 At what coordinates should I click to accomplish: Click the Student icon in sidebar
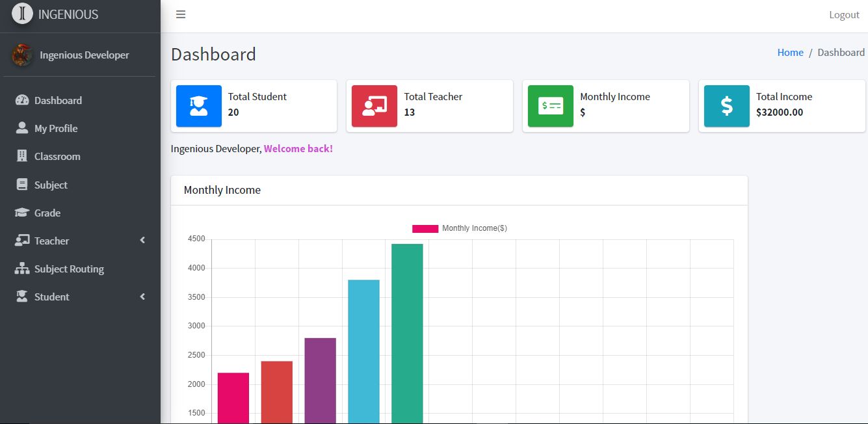pos(22,297)
